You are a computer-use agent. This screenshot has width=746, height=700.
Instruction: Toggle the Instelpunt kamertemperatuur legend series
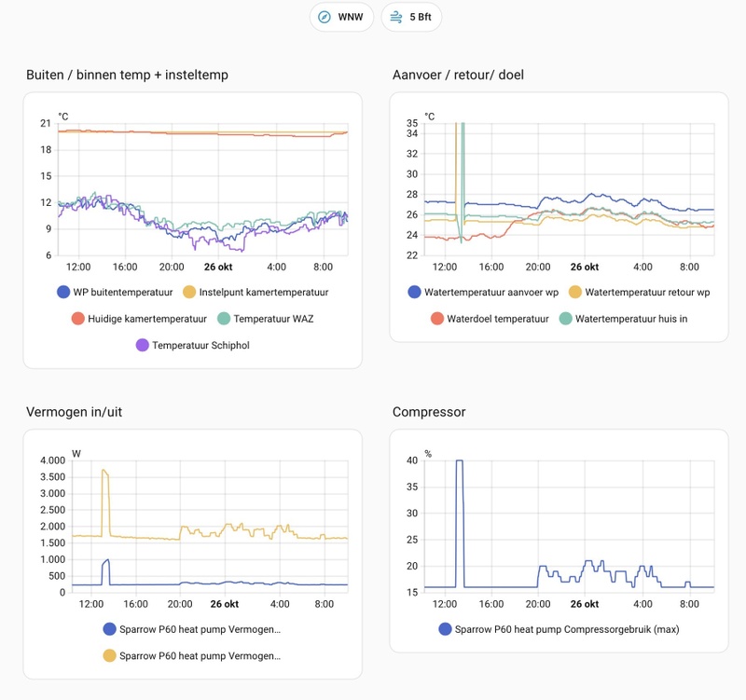pyautogui.click(x=256, y=292)
